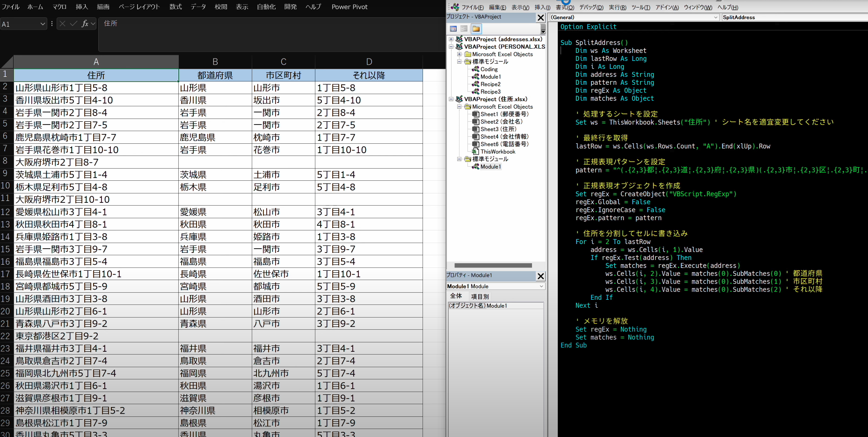
Task: Toggle Folders view in Project panel
Action: coord(476,29)
